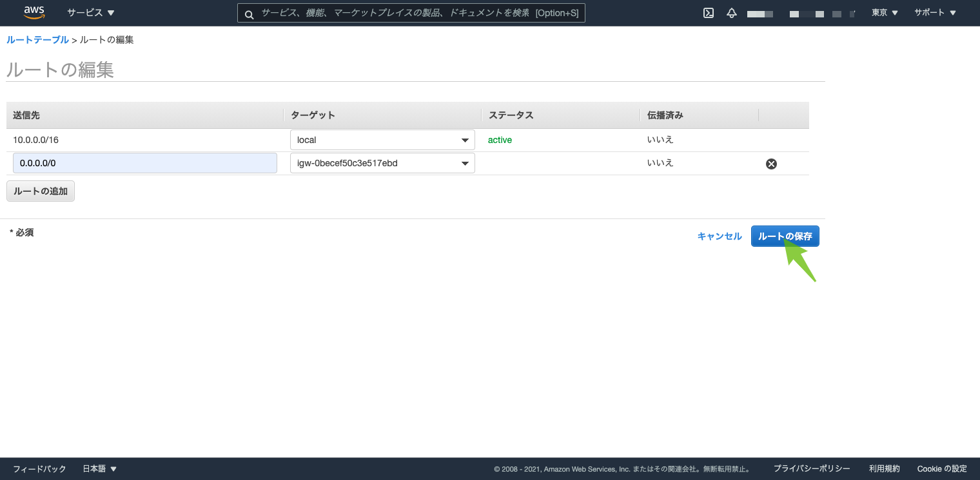Click the * 必須 required note

(21, 233)
